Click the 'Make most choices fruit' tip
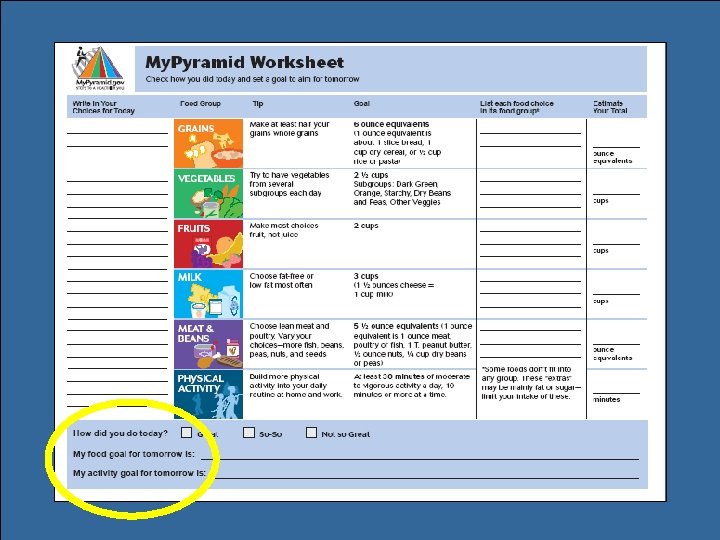Screen dimensions: 720x540 284,230
